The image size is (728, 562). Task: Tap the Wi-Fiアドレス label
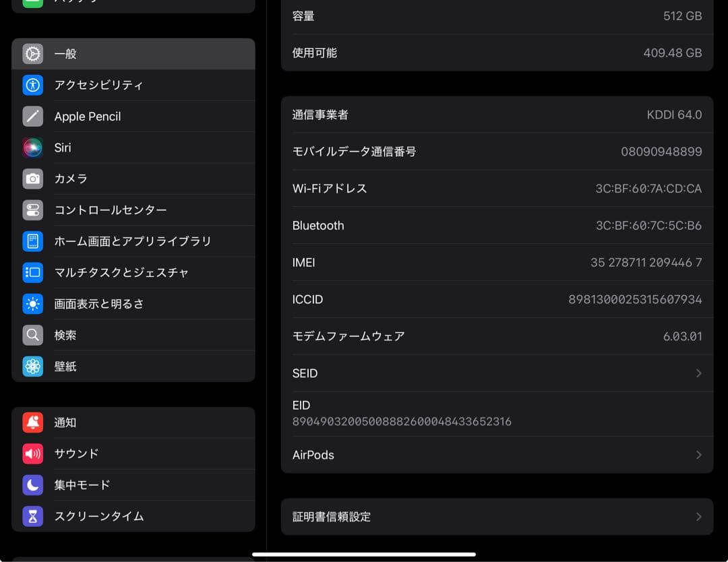330,189
